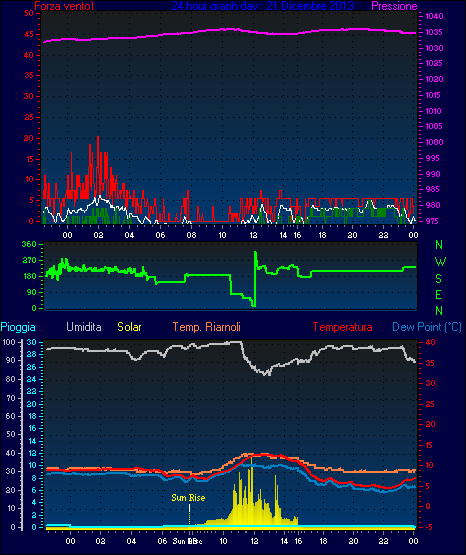Click the cyan 12 rain axis value
Screen dimensions: 466x555
(32, 453)
